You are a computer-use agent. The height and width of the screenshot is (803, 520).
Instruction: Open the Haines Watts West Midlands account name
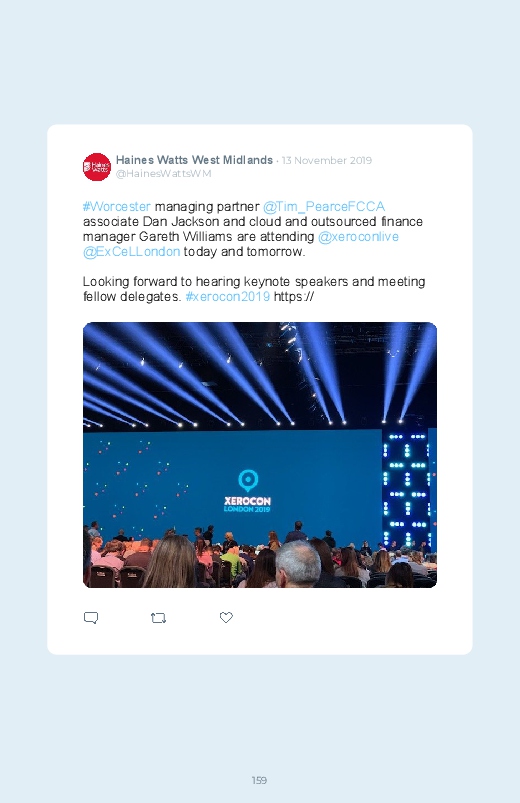coord(194,160)
